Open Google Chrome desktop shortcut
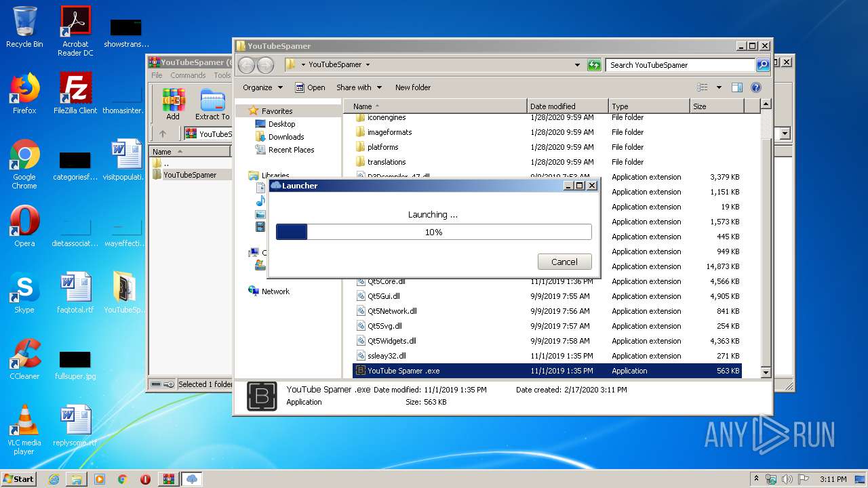 click(24, 164)
